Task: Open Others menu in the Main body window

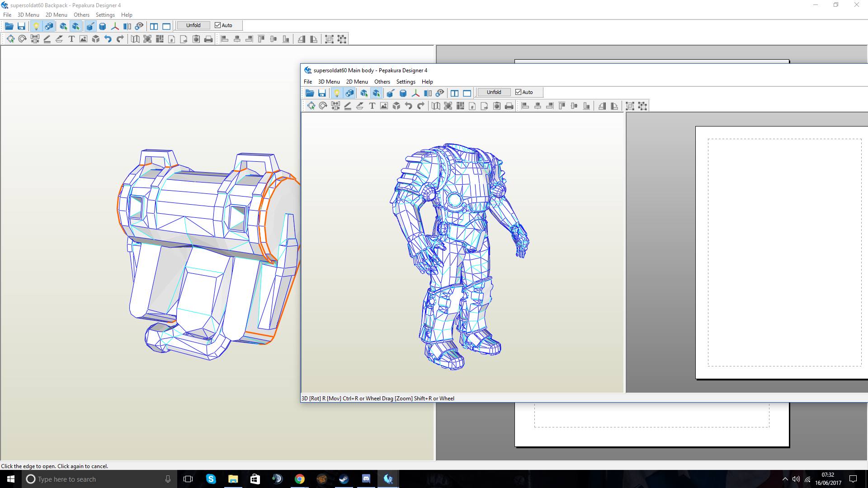Action: (x=382, y=82)
